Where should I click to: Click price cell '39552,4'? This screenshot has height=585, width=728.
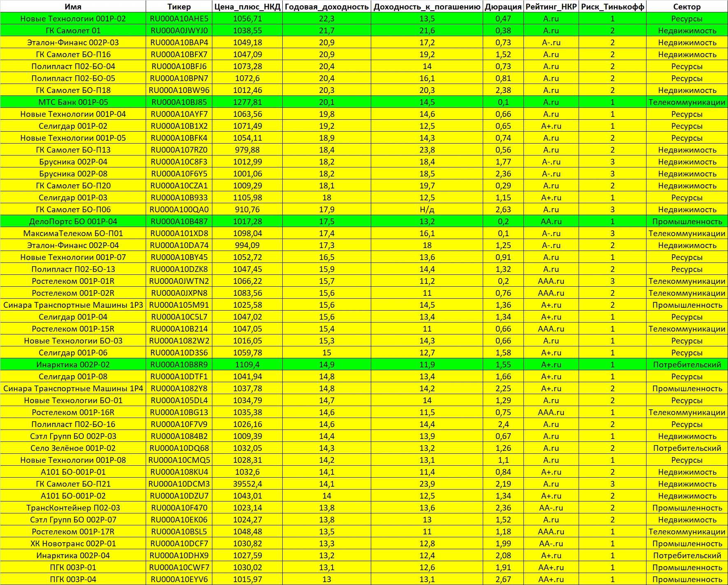click(x=247, y=484)
